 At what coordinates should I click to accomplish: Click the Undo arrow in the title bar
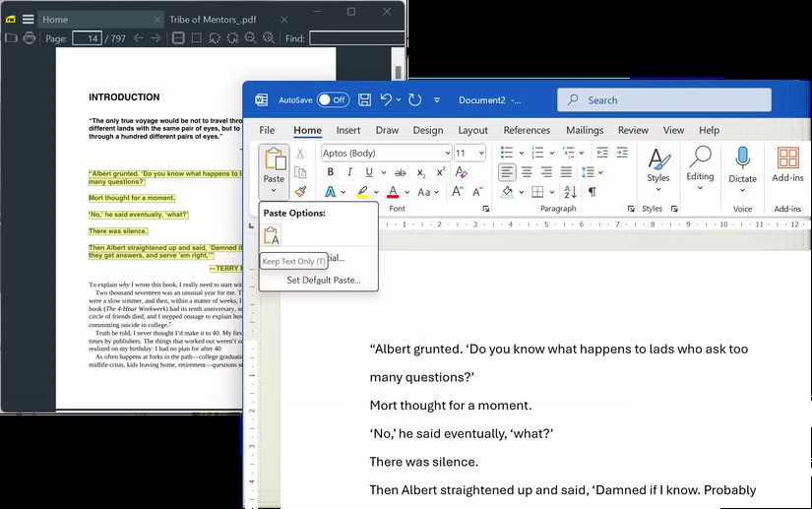coord(387,99)
